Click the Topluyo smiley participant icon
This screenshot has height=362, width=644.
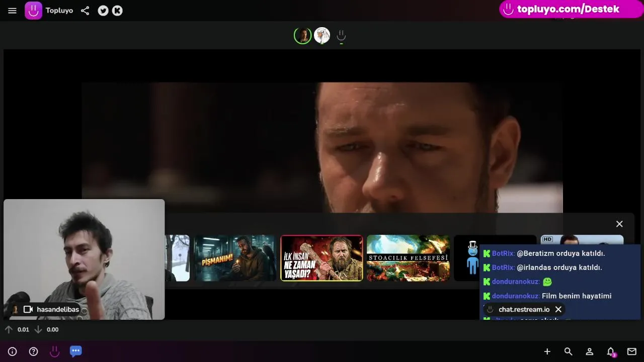[x=341, y=36]
